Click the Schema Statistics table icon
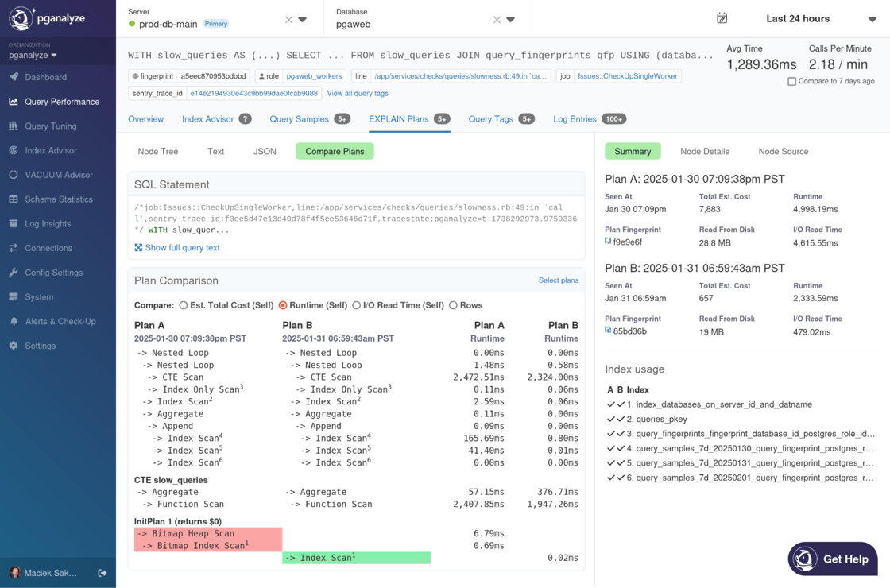The width and height of the screenshot is (890, 588). 14,199
